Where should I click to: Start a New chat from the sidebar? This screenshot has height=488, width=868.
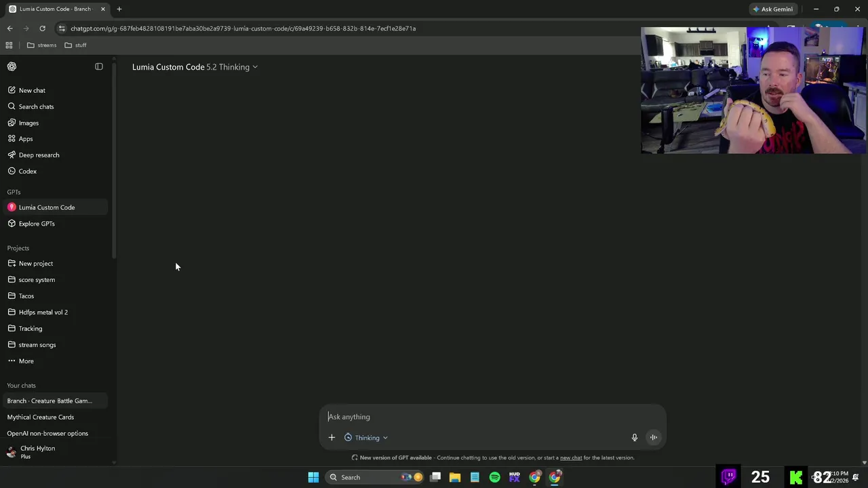coord(54,90)
